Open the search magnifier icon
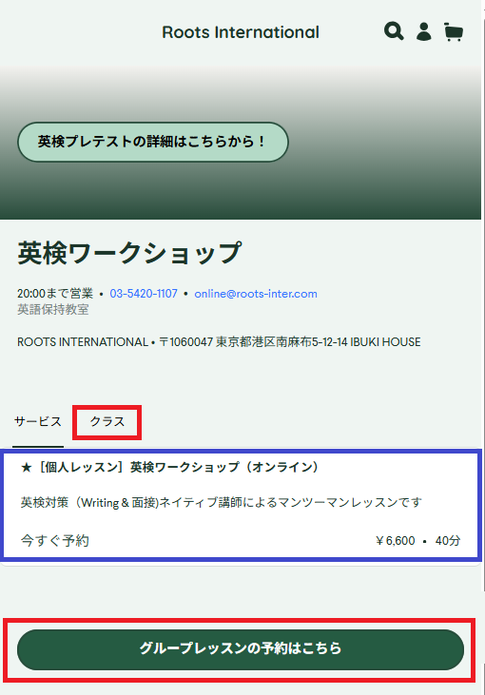The height and width of the screenshot is (695, 485). click(394, 31)
